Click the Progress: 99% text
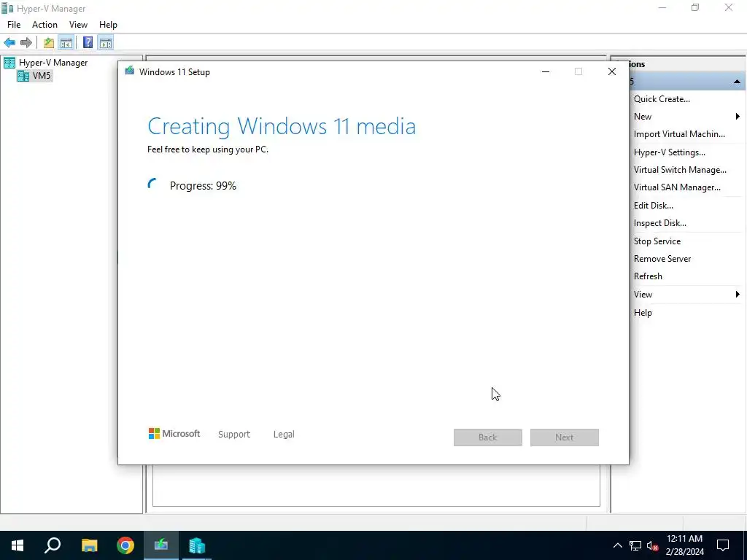 203,186
